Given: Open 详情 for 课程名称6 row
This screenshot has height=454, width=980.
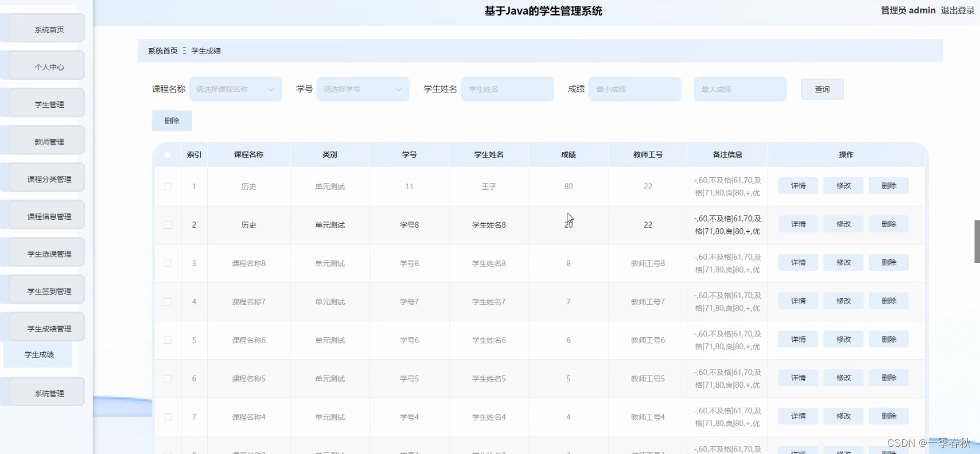Looking at the screenshot, I should click(x=798, y=339).
